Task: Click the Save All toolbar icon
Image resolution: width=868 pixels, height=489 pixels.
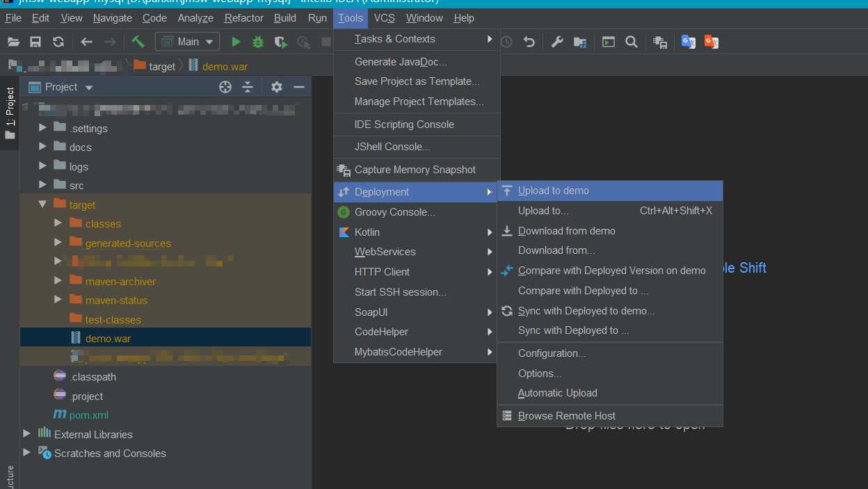Action: pyautogui.click(x=35, y=42)
